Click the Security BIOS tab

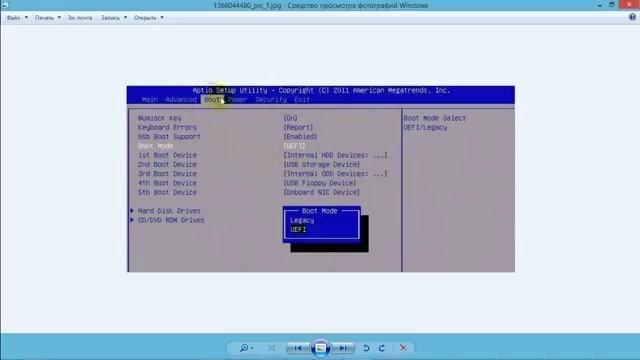click(271, 100)
